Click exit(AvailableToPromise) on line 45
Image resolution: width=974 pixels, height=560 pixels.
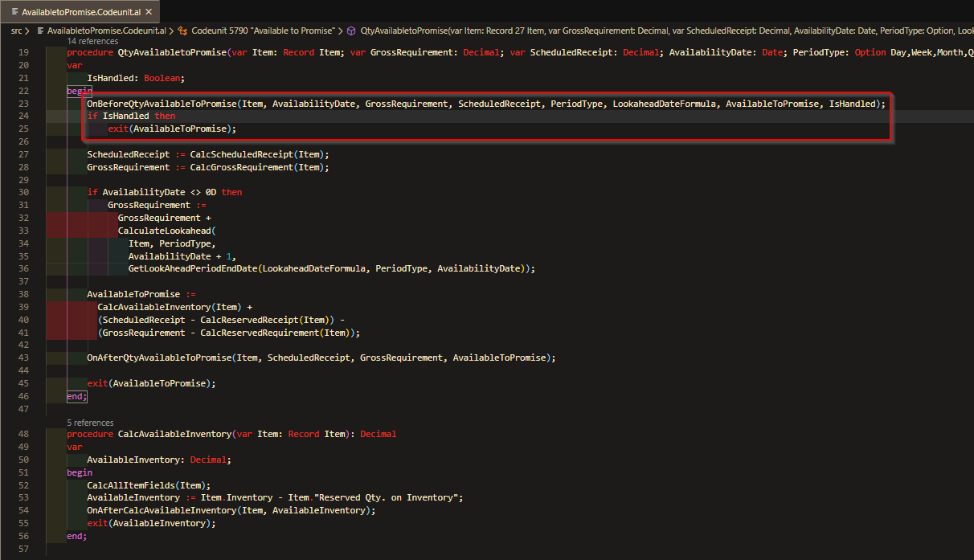pyautogui.click(x=153, y=382)
